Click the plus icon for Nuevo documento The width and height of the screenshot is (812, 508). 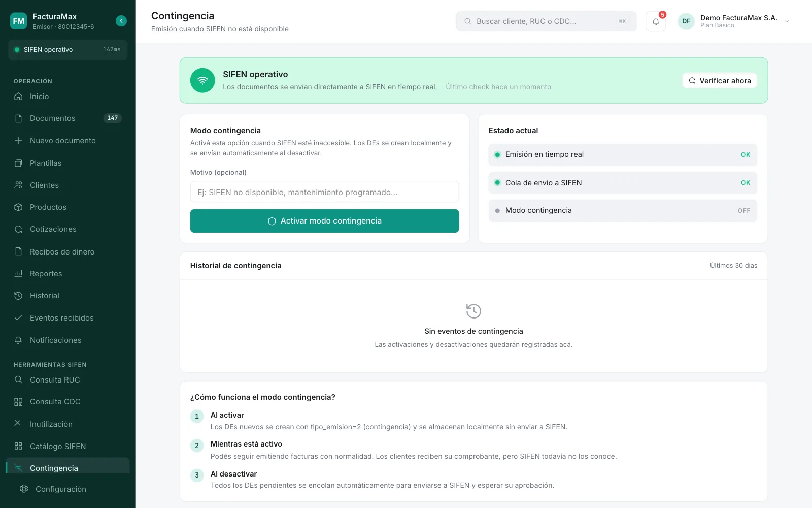click(x=18, y=141)
